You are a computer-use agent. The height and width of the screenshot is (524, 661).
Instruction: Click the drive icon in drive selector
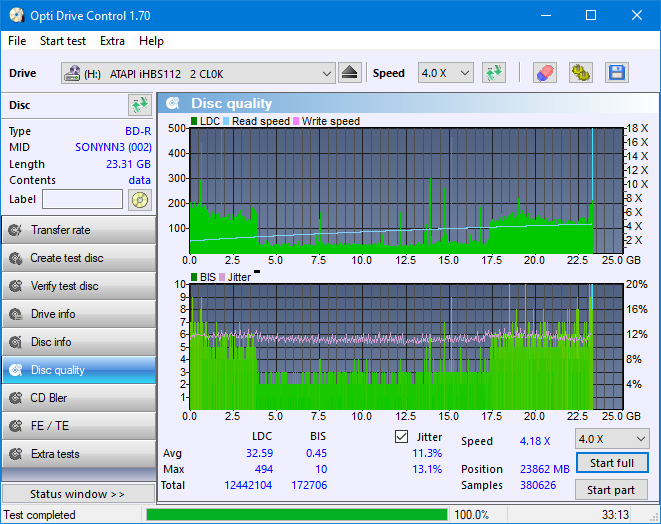coord(72,73)
